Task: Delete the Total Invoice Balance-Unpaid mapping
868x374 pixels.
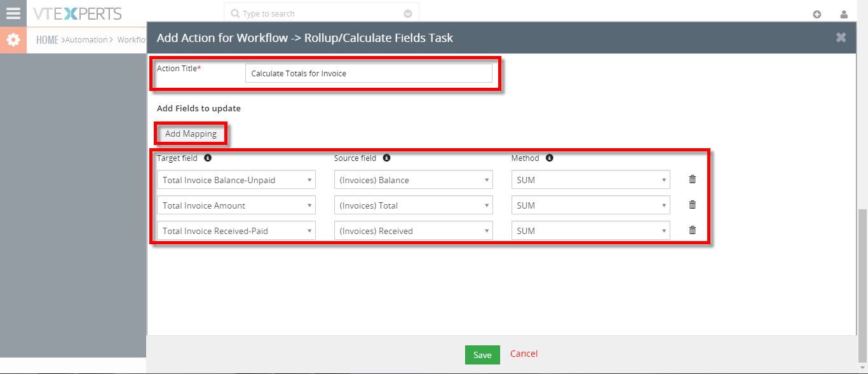Action: (x=693, y=179)
